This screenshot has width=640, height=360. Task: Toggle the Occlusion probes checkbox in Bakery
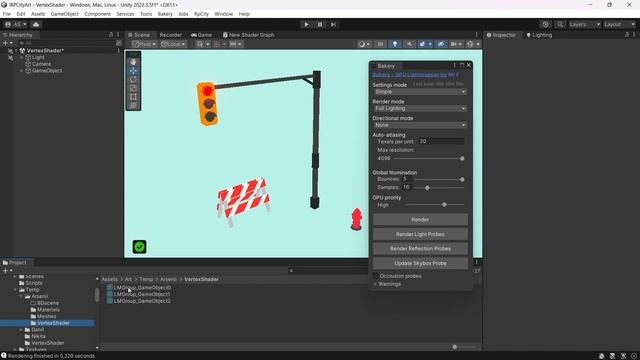click(x=376, y=276)
